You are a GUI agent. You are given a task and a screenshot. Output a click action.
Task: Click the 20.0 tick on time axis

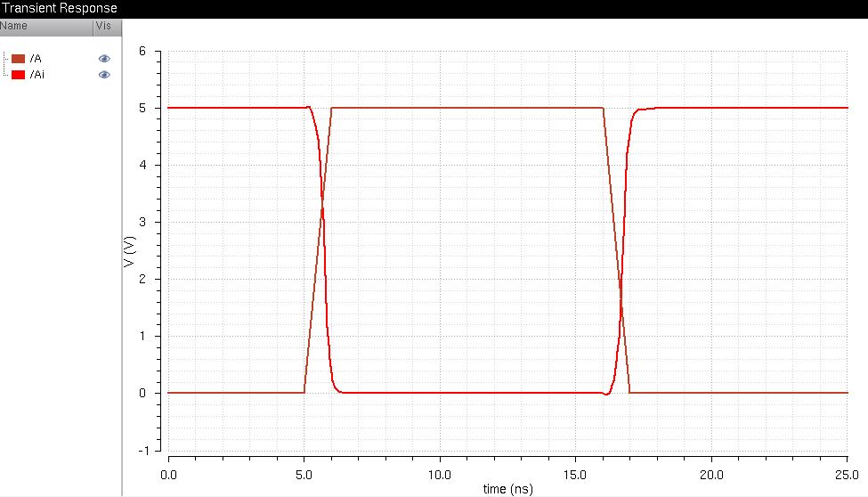[711, 475]
